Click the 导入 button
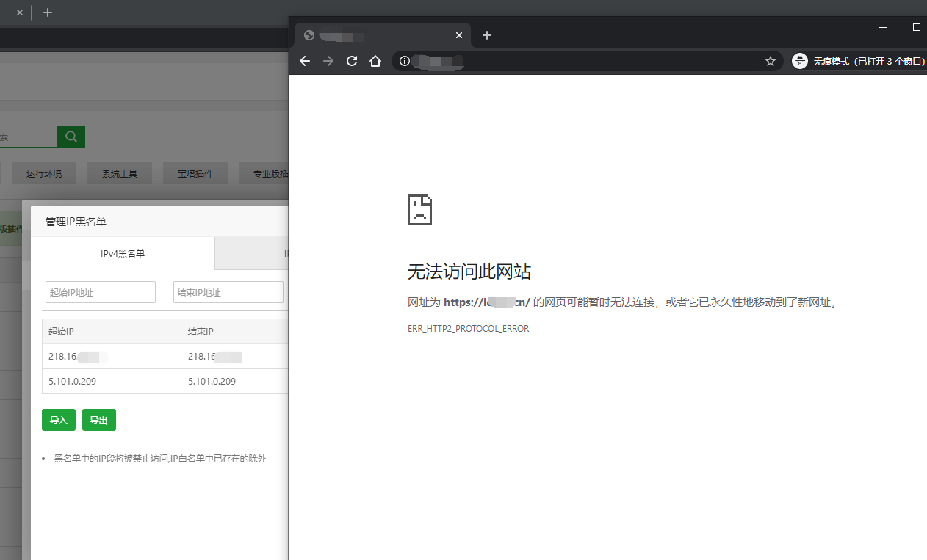 [59, 420]
